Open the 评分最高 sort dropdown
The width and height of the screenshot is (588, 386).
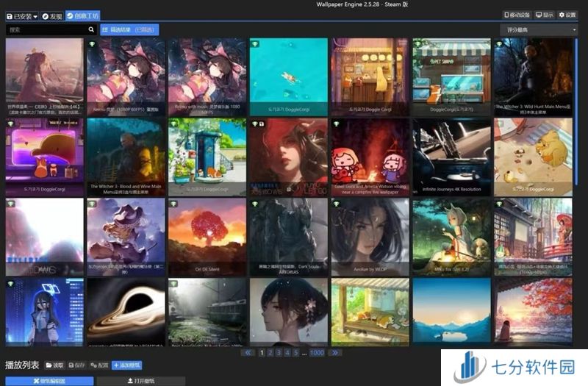pyautogui.click(x=539, y=29)
